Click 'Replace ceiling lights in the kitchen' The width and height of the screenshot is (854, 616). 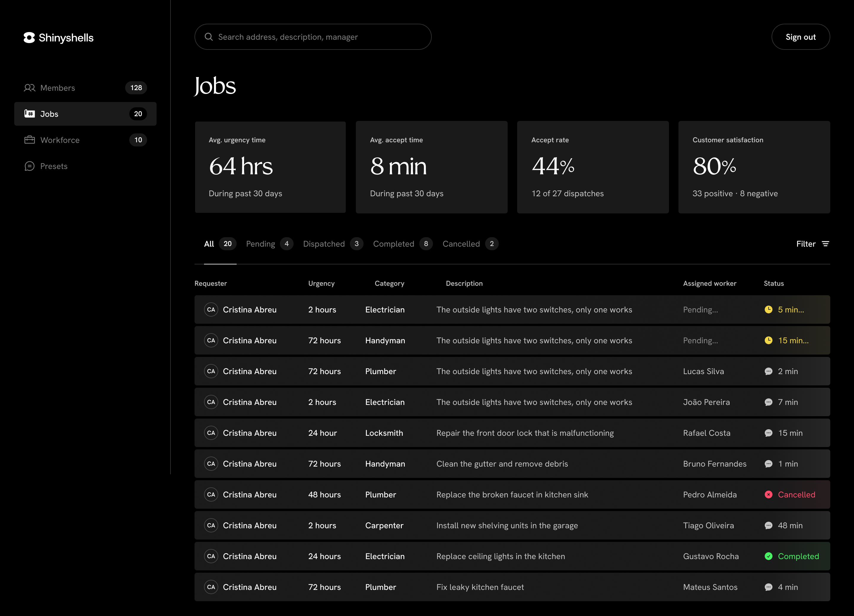tap(501, 556)
